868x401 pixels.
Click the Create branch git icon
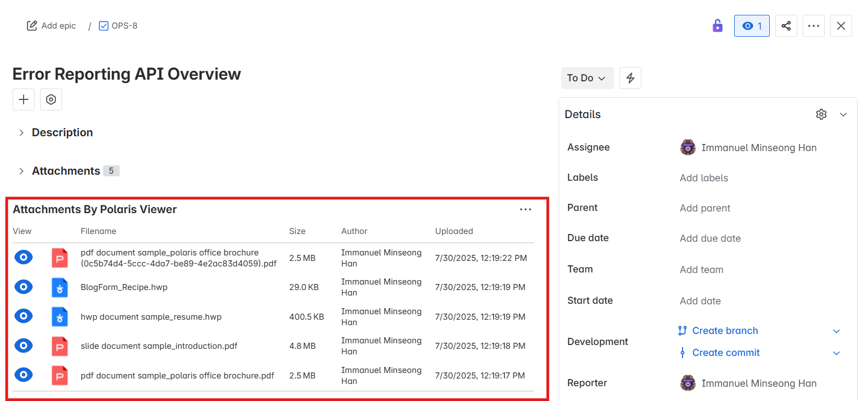click(x=683, y=331)
